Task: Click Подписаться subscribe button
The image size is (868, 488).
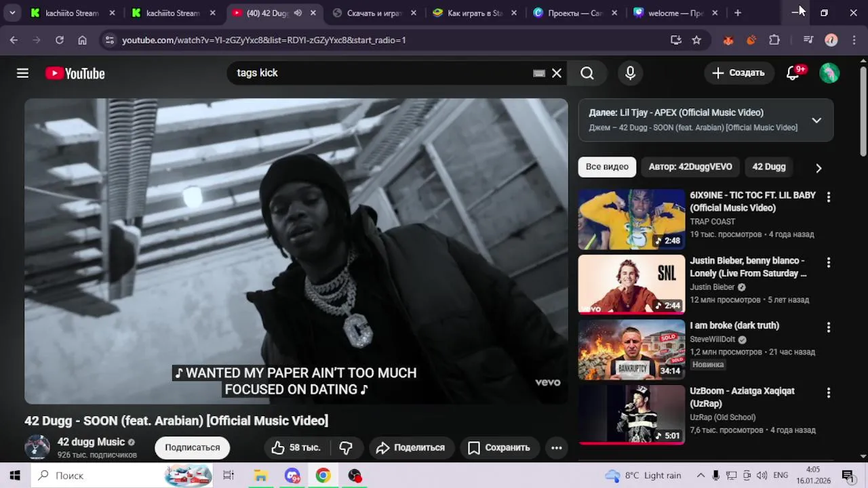Action: point(192,447)
